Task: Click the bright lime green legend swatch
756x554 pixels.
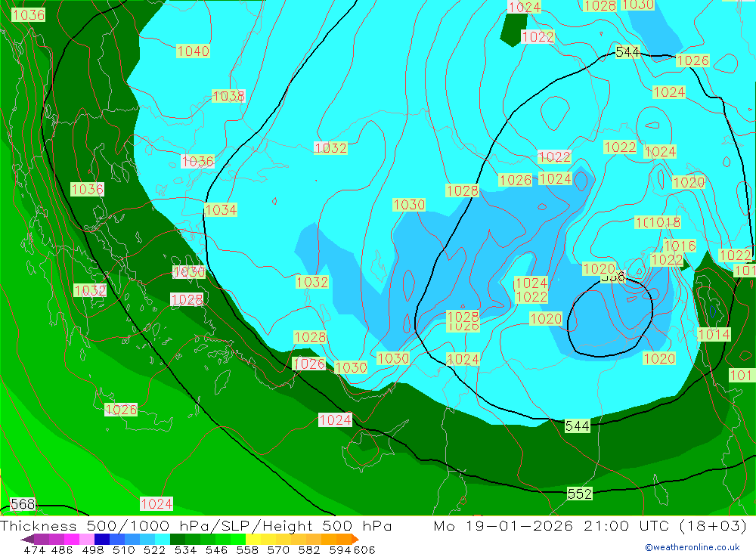Action: coord(238,539)
